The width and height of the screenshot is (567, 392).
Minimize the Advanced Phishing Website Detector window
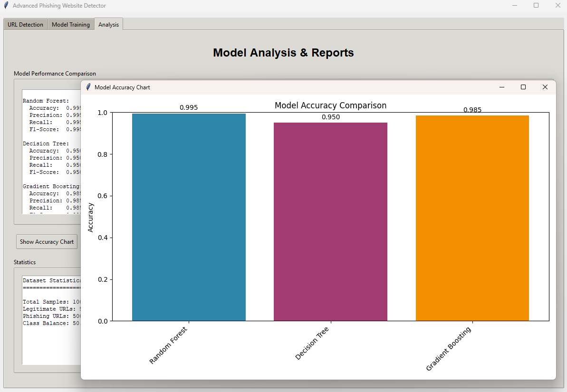(x=515, y=6)
